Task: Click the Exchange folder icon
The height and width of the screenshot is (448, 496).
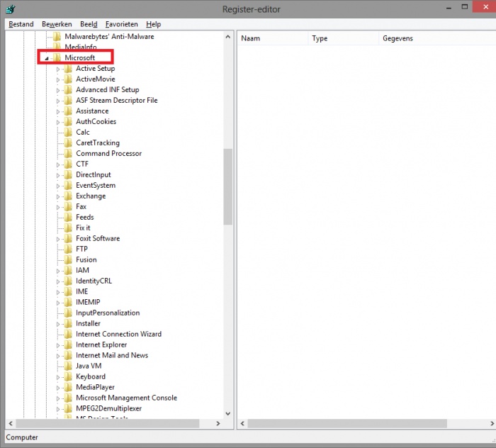Action: pyautogui.click(x=68, y=196)
